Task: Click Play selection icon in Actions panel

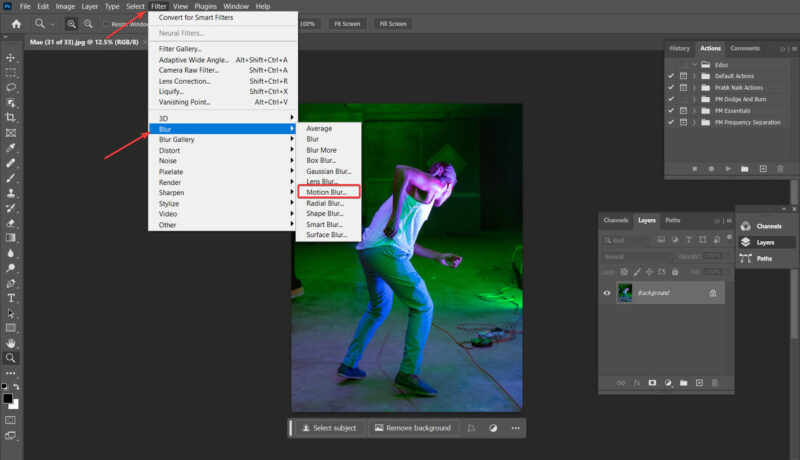Action: point(728,169)
